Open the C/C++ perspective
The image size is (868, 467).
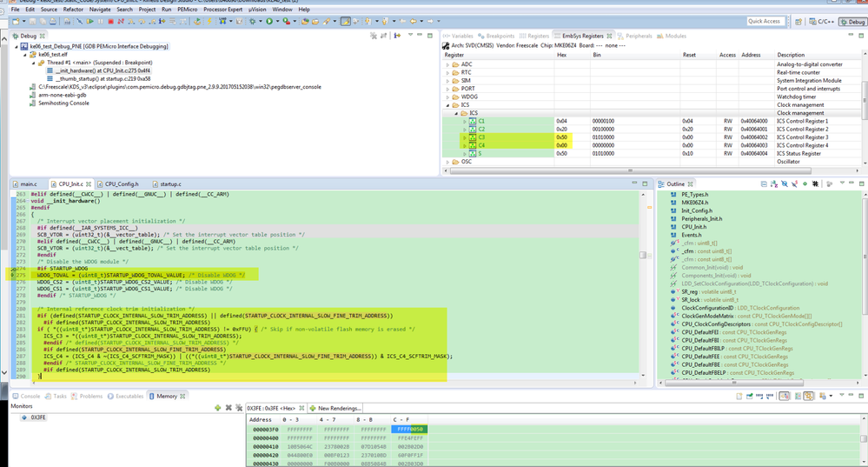coord(823,21)
